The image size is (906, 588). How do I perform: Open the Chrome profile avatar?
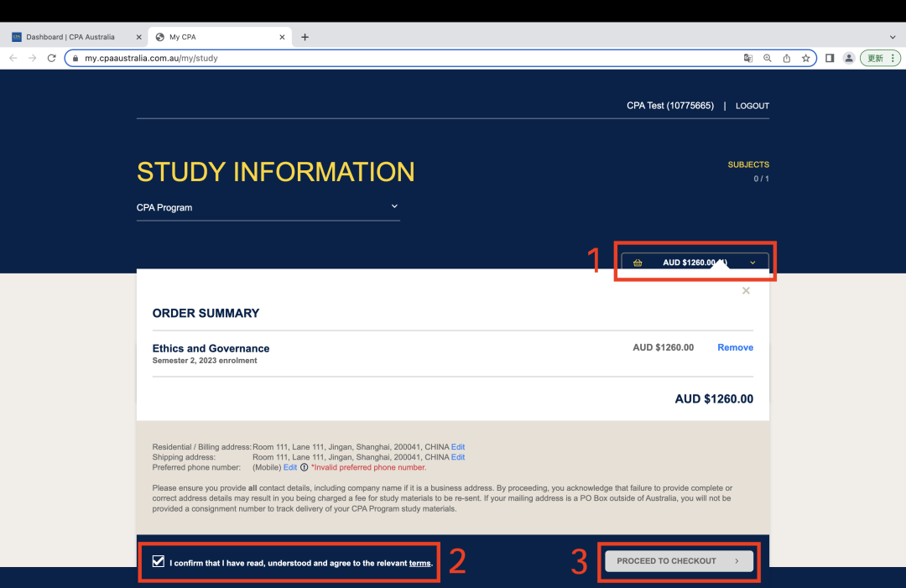(849, 58)
